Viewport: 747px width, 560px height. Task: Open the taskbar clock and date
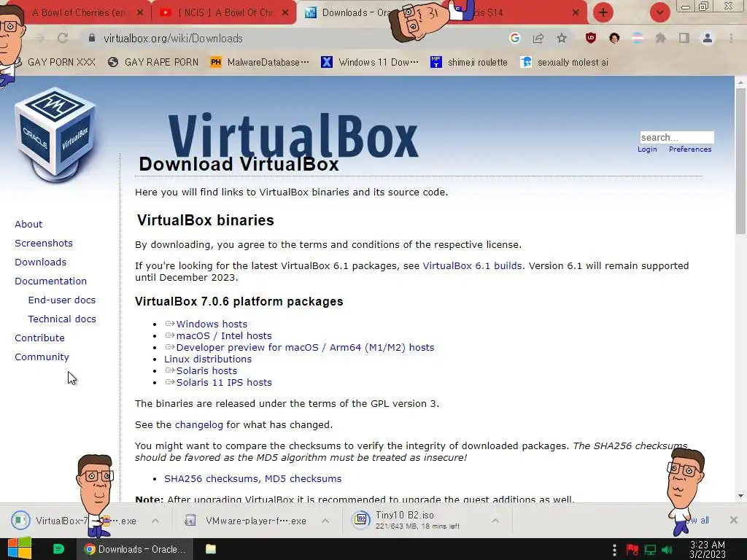[708, 549]
